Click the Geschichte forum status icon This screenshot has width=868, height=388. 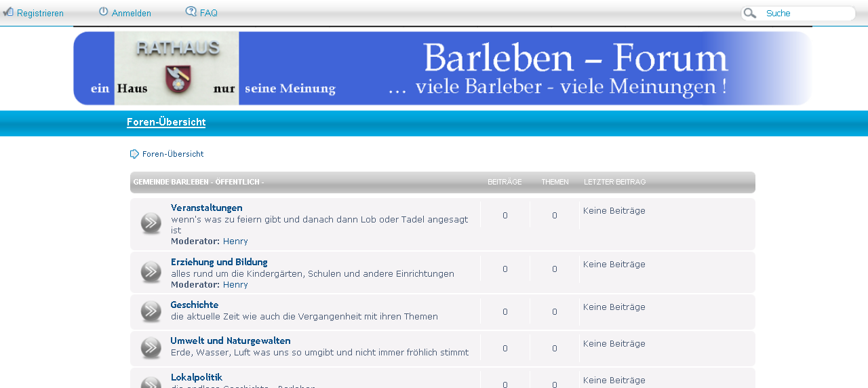click(x=151, y=312)
